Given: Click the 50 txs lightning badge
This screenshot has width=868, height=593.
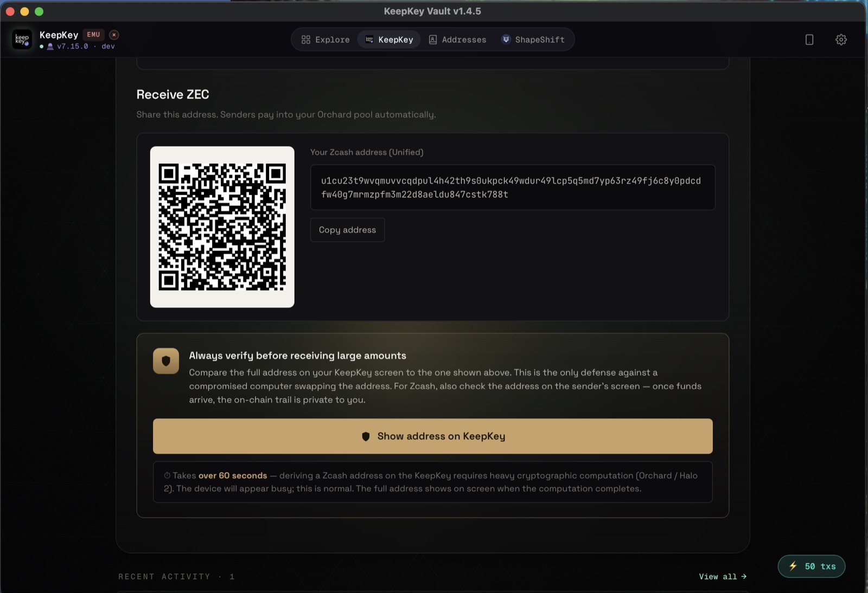Looking at the screenshot, I should point(812,566).
